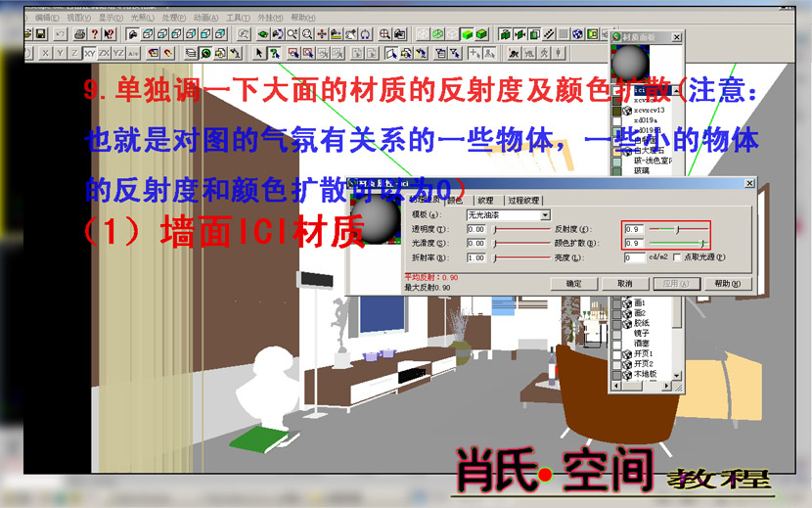
Task: Click the 确定 button
Action: point(574,284)
